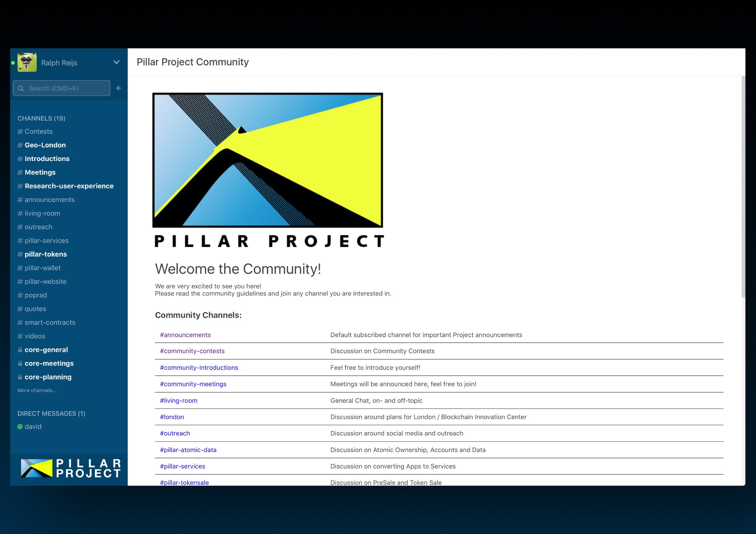Click the lock icon beside core-meetings
Screen dimensions: 756x534
point(20,363)
